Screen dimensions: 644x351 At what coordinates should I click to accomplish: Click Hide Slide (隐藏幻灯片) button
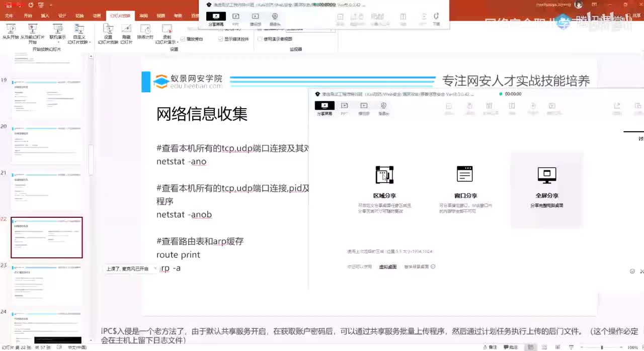tap(126, 34)
